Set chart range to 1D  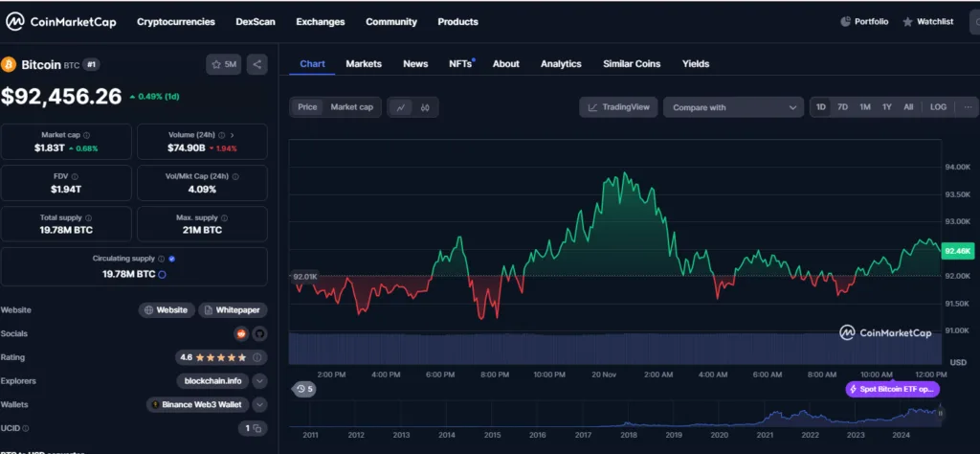pyautogui.click(x=820, y=107)
